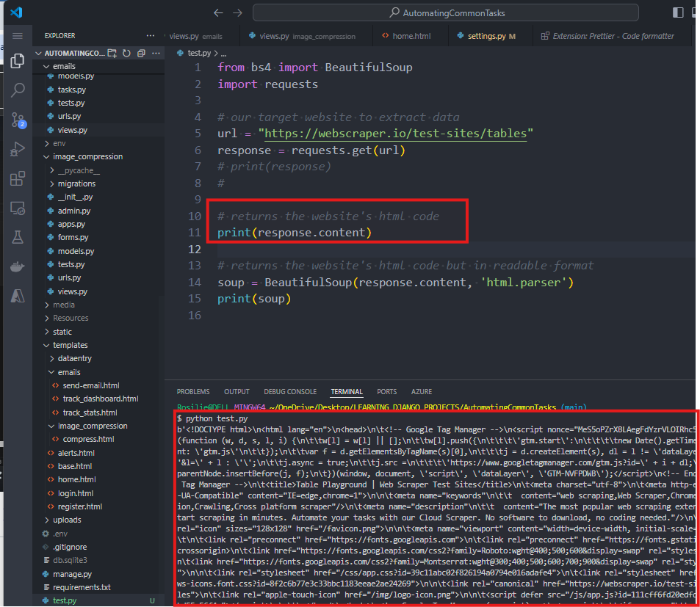Refresh the Explorer file tree

(x=127, y=53)
